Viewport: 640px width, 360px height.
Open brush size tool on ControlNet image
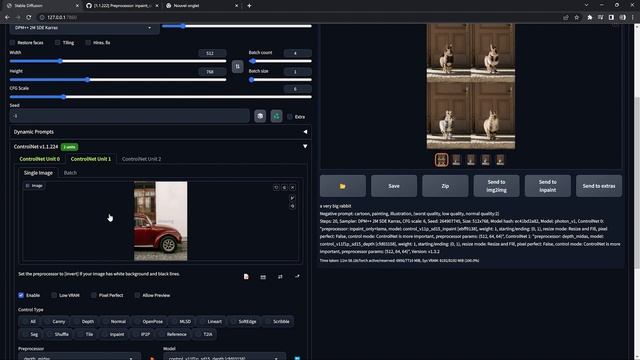click(292, 198)
